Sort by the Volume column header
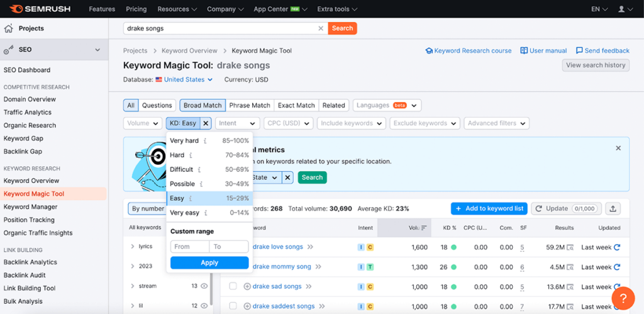Image resolution: width=644 pixels, height=314 pixels. tap(404, 228)
